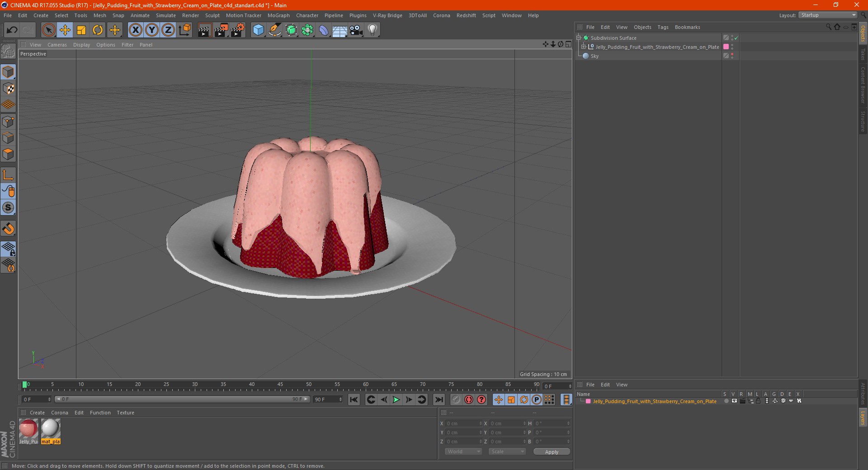
Task: Render to Picture Viewer
Action: [221, 30]
